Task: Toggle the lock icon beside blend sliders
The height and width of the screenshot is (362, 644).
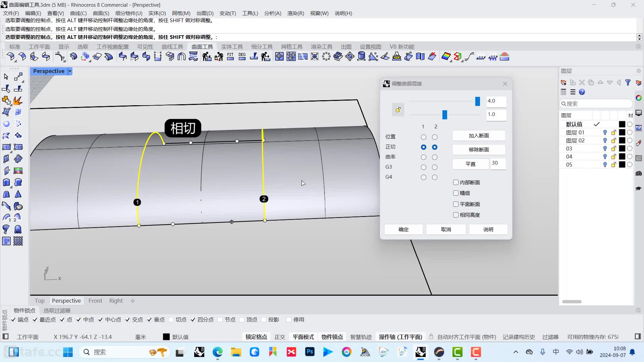Action: pyautogui.click(x=398, y=110)
